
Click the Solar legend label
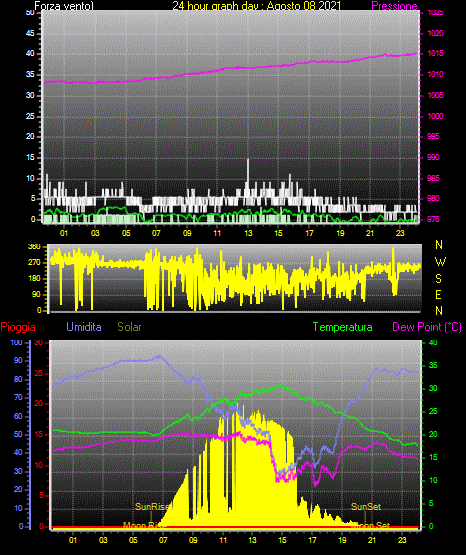130,327
